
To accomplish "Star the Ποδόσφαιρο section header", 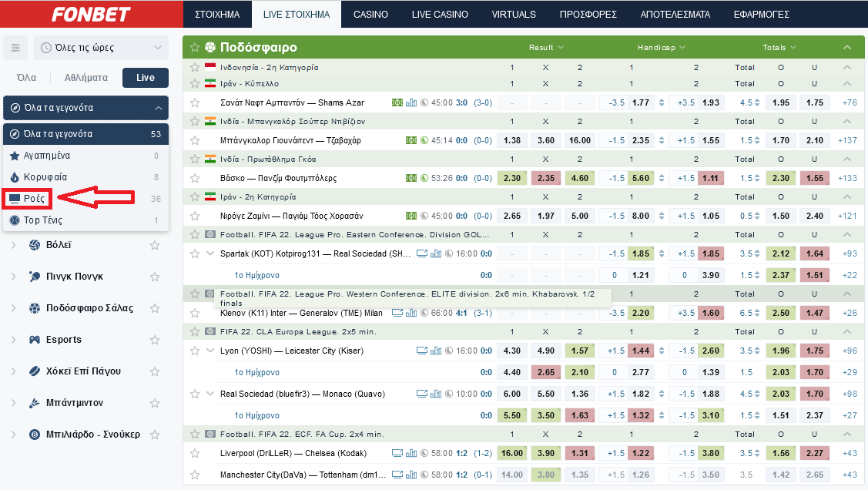I will [195, 47].
